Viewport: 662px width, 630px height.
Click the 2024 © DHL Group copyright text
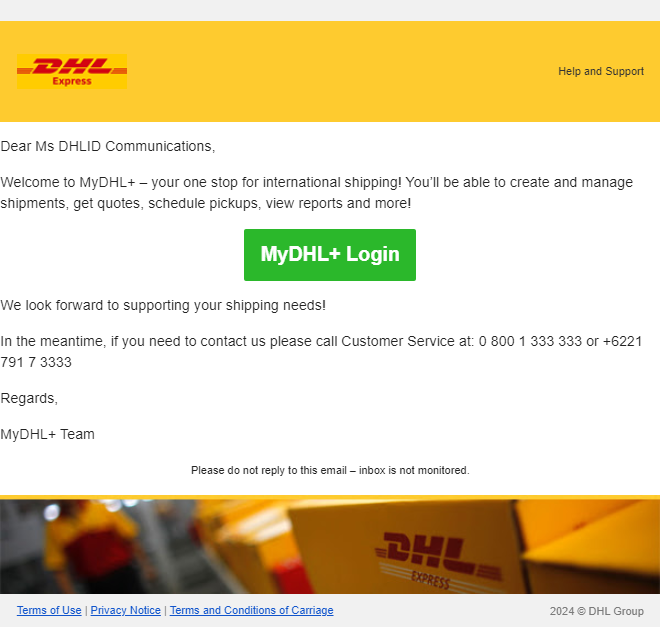(x=597, y=611)
